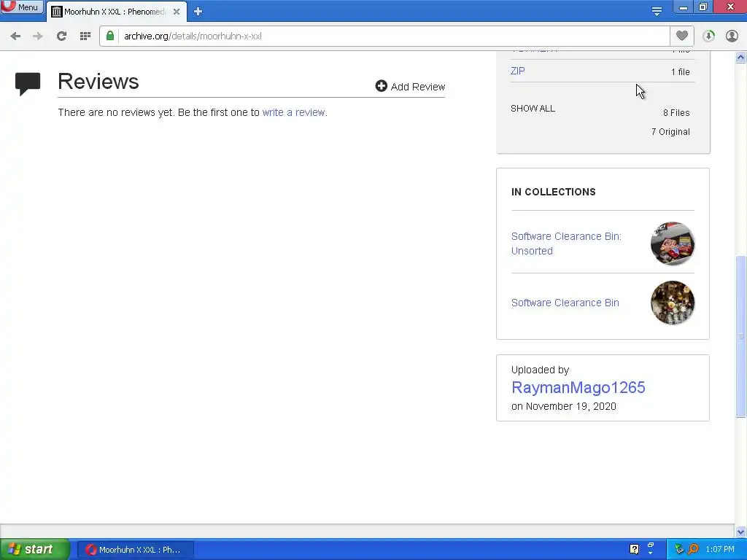747x560 pixels.
Task: Bookmark page with heart icon
Action: pyautogui.click(x=682, y=36)
